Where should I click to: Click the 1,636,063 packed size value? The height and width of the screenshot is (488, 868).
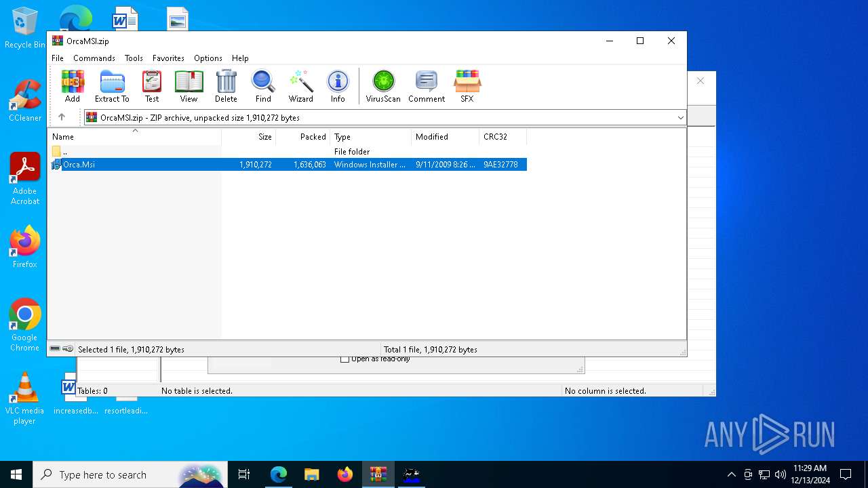[x=310, y=165]
